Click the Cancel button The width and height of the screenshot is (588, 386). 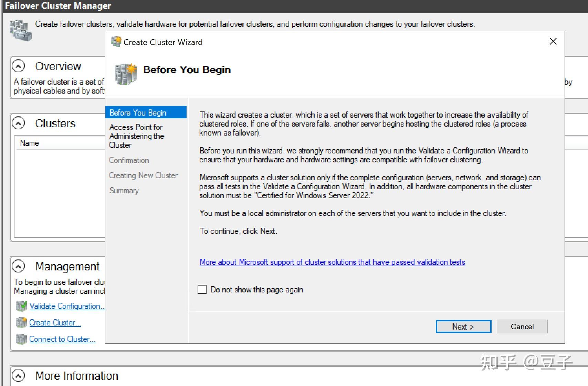pyautogui.click(x=522, y=326)
